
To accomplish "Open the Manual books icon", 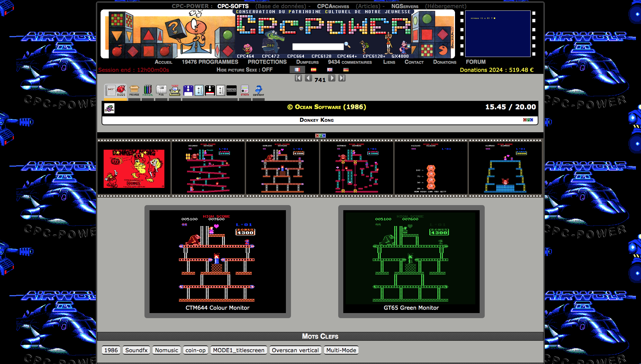I will [148, 90].
